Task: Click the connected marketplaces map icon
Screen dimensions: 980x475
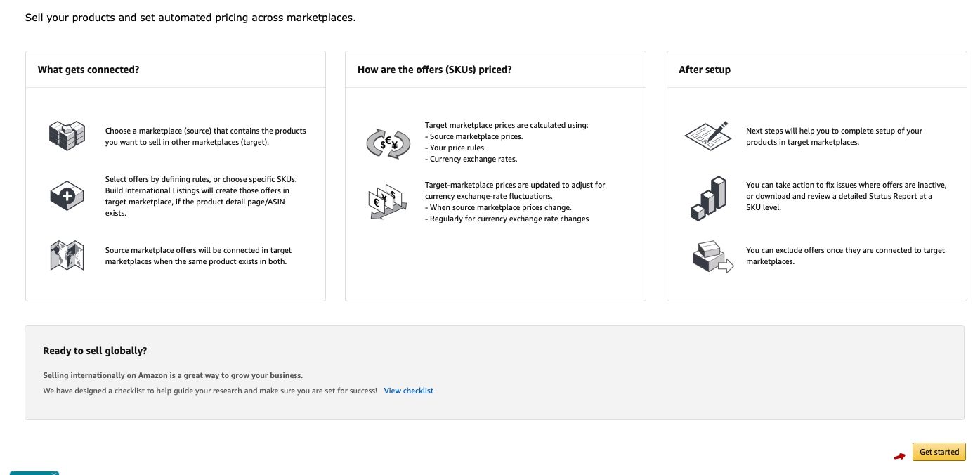Action: (x=67, y=255)
